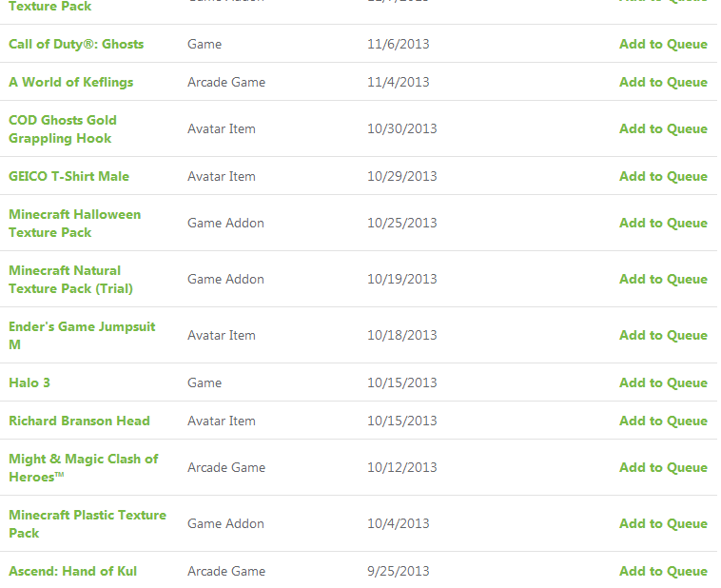Add Ender's Game Jumpsuit M to queue
Viewport: 721px width, 588px height.
[x=663, y=335]
